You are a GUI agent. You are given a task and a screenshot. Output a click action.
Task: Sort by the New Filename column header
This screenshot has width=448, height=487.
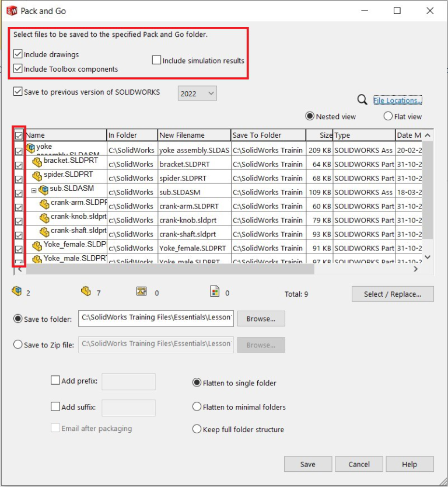(194, 135)
